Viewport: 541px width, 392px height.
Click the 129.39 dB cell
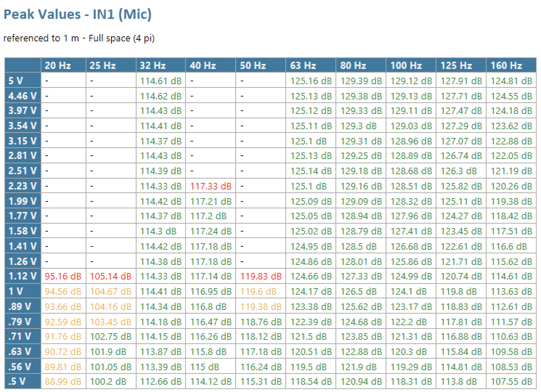361,81
